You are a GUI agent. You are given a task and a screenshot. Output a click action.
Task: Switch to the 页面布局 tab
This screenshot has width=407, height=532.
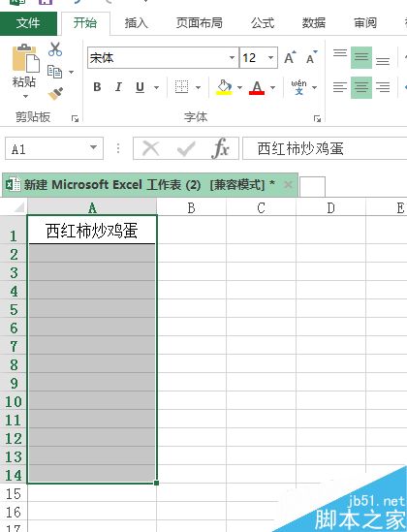coord(199,23)
